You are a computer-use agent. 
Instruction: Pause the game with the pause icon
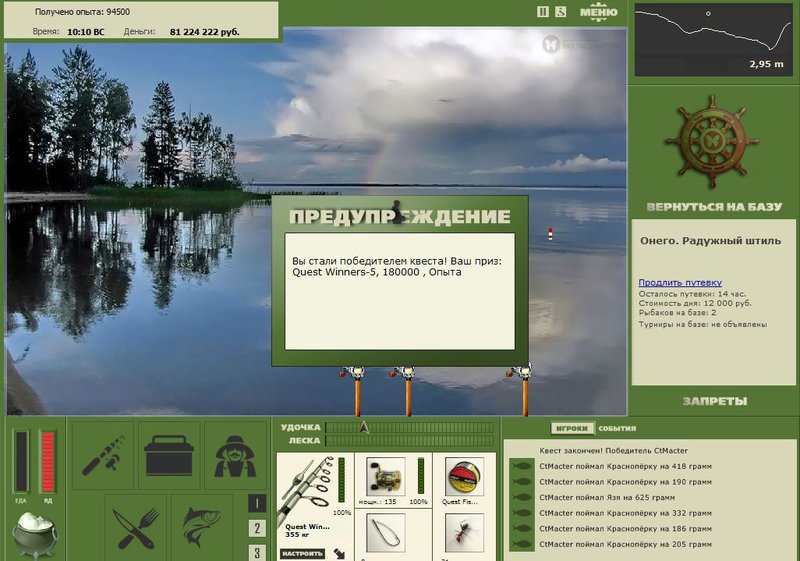tap(543, 12)
